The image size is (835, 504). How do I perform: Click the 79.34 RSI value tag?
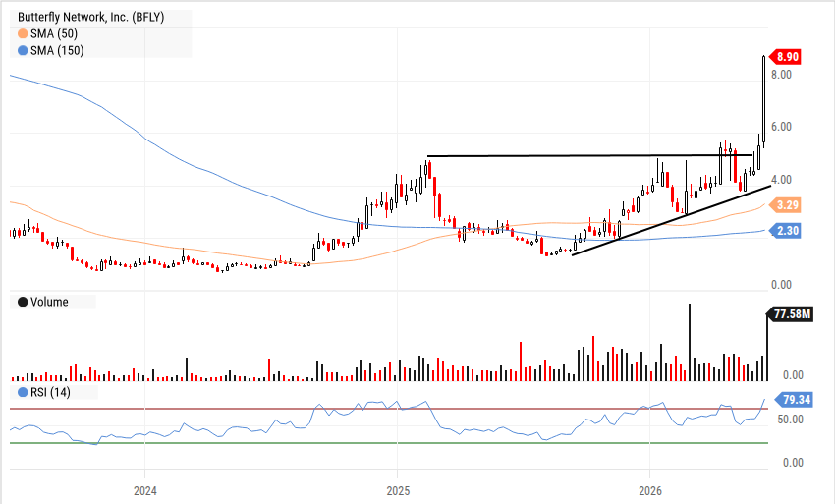[x=794, y=400]
